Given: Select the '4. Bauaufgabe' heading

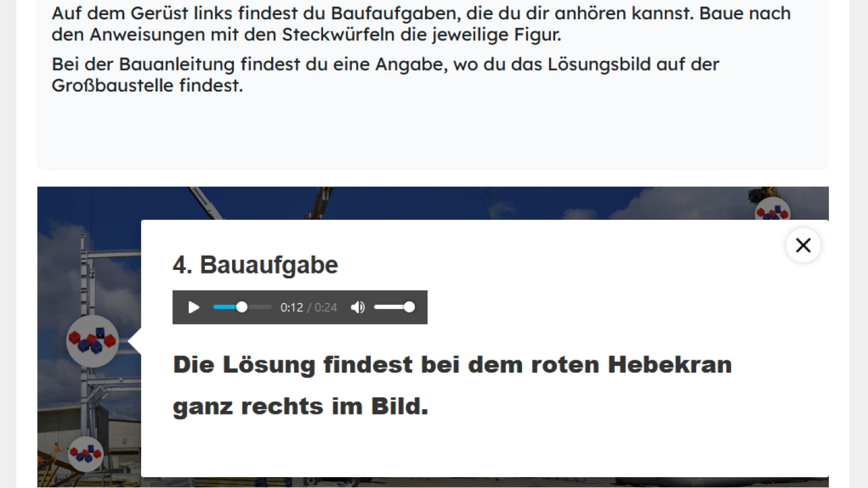Looking at the screenshot, I should coord(256,264).
